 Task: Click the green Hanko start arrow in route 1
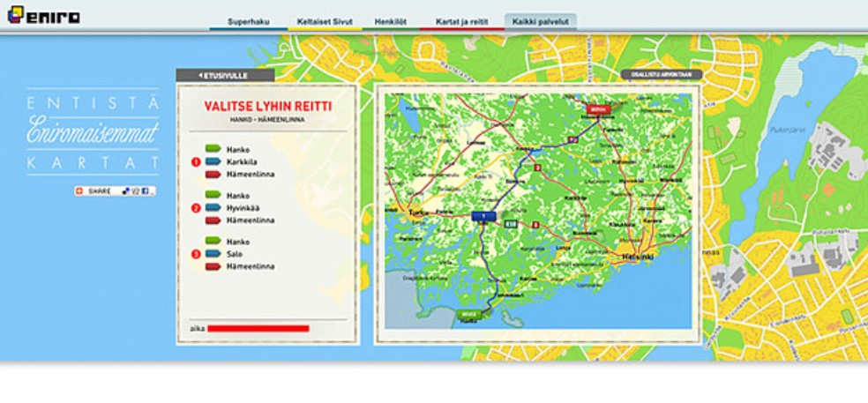point(213,150)
